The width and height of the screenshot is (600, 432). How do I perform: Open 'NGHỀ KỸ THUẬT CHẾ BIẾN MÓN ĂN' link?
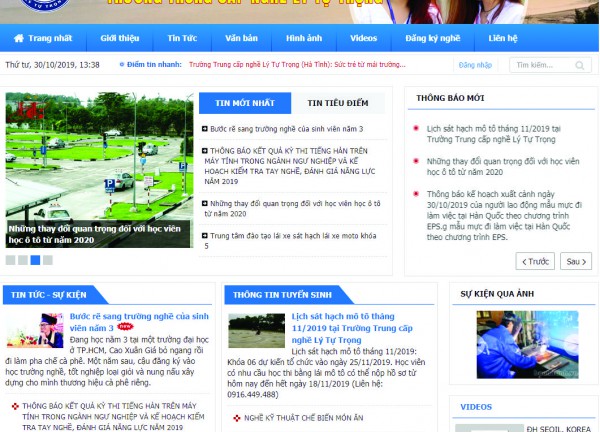(304, 418)
